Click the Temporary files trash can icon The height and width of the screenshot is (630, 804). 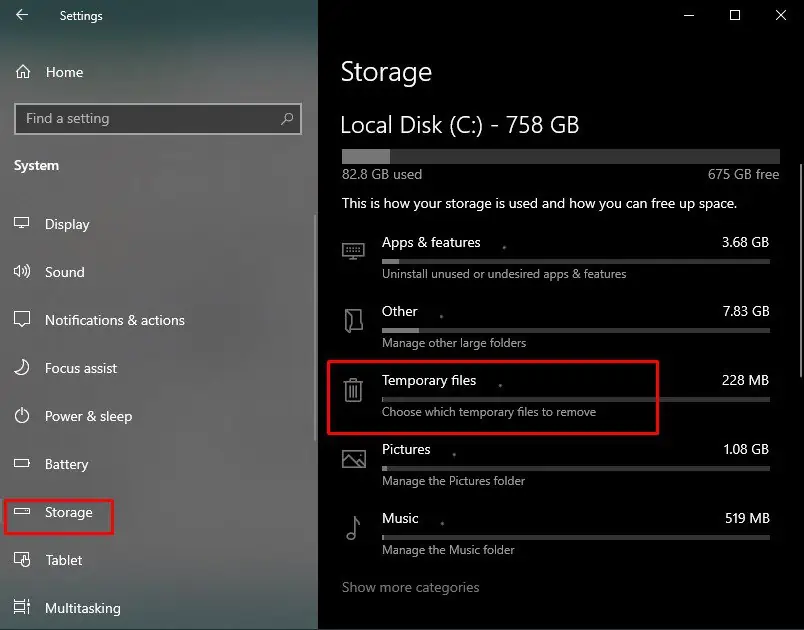pos(353,390)
